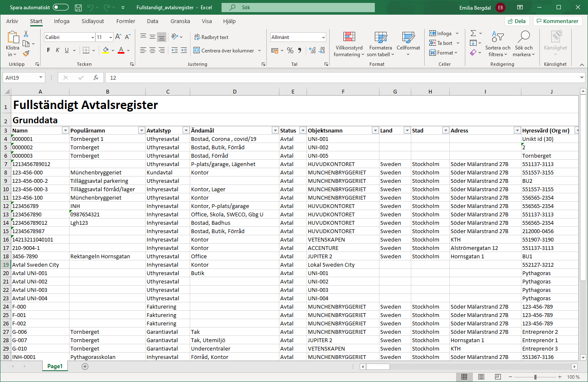Open the Infoga ribbon tab
The width and height of the screenshot is (588, 382).
62,21
